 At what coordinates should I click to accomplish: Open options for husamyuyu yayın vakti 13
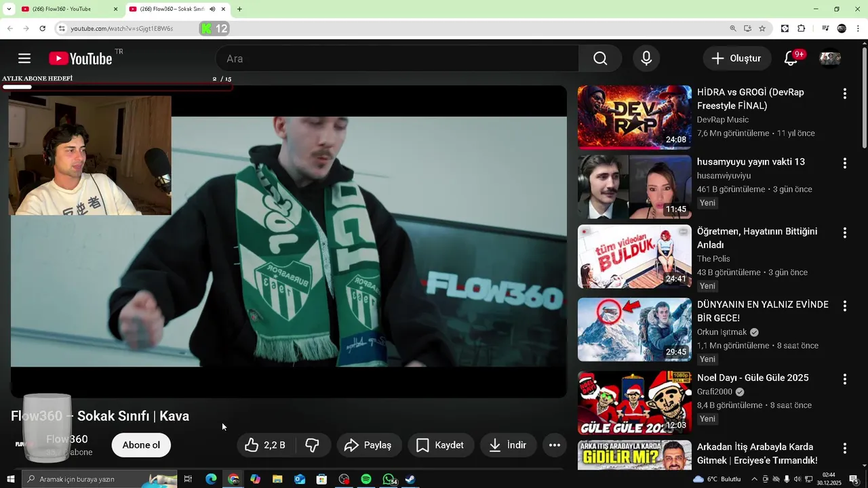[844, 163]
